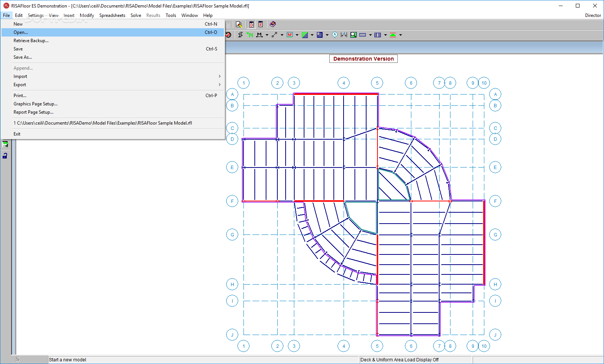Open the Modify menu
604x364 pixels.
87,15
